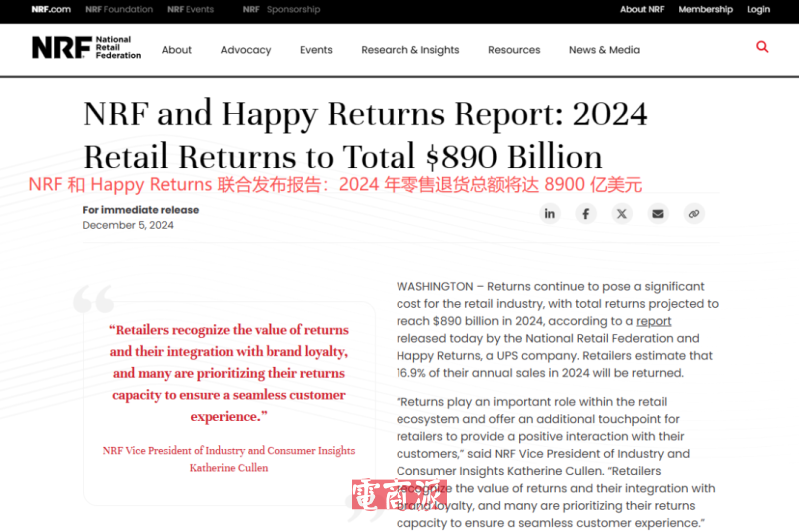The width and height of the screenshot is (799, 532).
Task: Go to NRF Foundation site
Action: point(119,9)
